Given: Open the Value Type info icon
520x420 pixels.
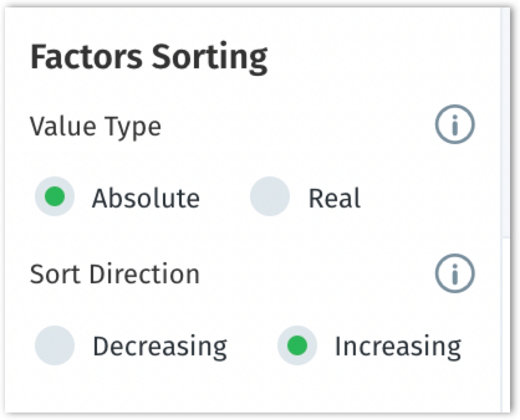Looking at the screenshot, I should [455, 124].
